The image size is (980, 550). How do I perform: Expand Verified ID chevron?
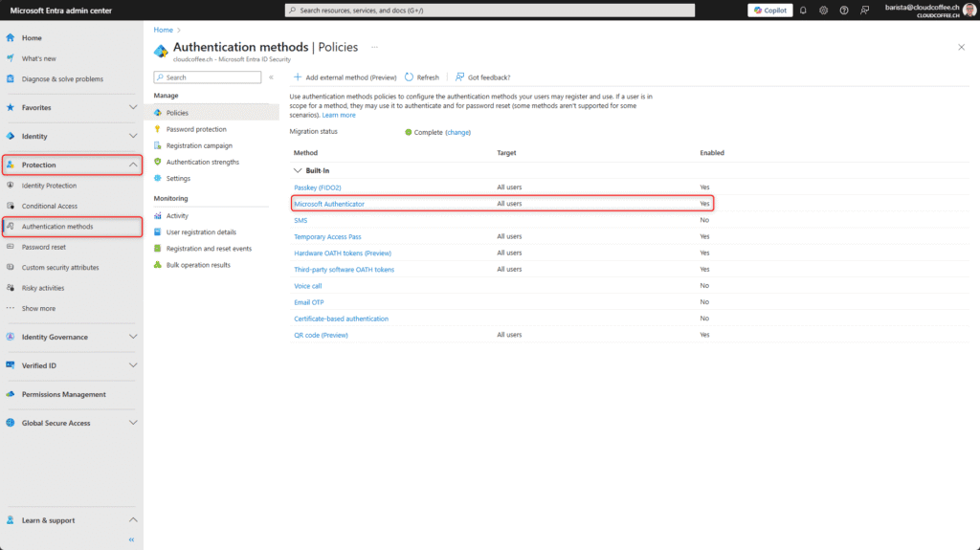(133, 365)
